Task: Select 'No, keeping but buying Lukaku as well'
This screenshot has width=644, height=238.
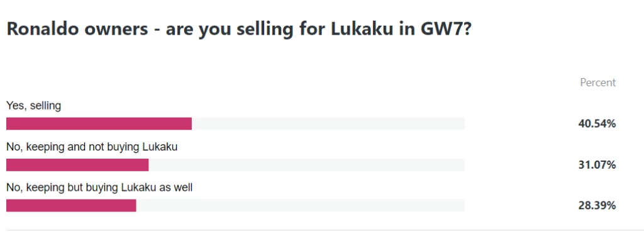Action: (99, 188)
